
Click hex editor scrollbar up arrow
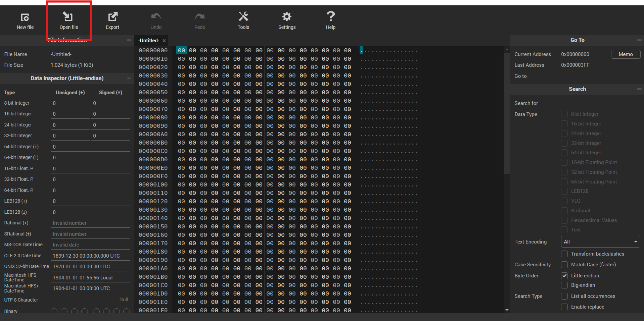coord(507,50)
